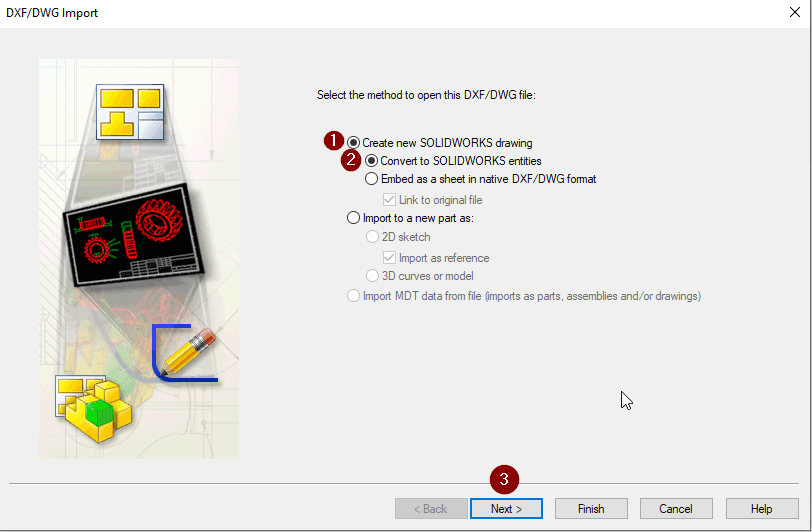The width and height of the screenshot is (812, 532).
Task: Click the red step 3 marker
Action: point(504,480)
